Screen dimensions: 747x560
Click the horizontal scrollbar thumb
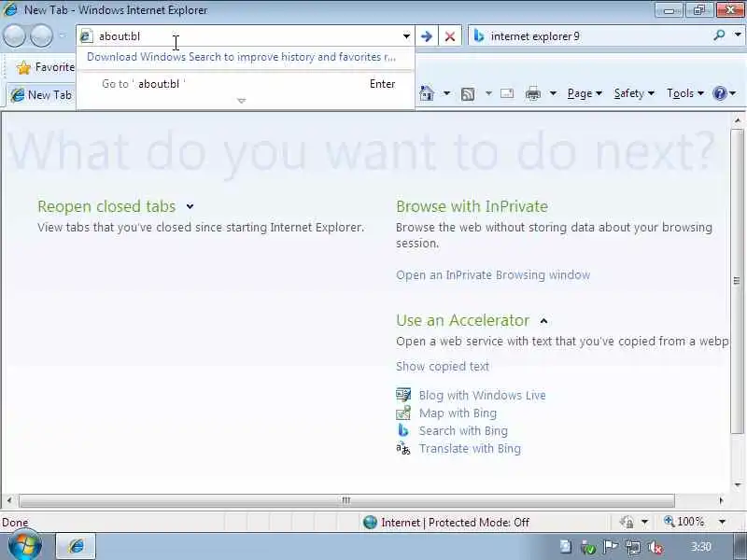[346, 500]
